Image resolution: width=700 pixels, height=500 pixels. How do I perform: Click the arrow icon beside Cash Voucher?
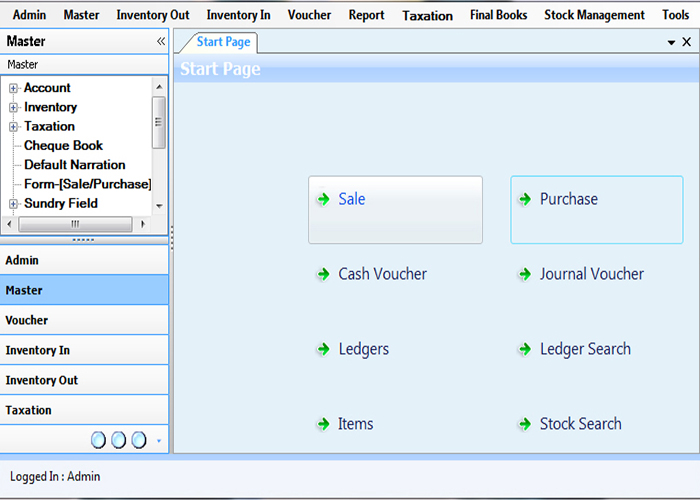click(323, 274)
